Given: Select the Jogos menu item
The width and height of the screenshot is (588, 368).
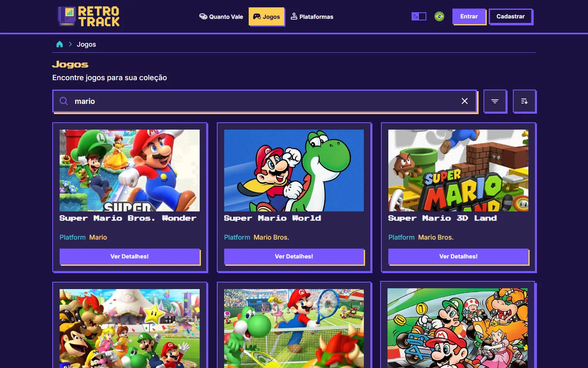Looking at the screenshot, I should tap(267, 17).
